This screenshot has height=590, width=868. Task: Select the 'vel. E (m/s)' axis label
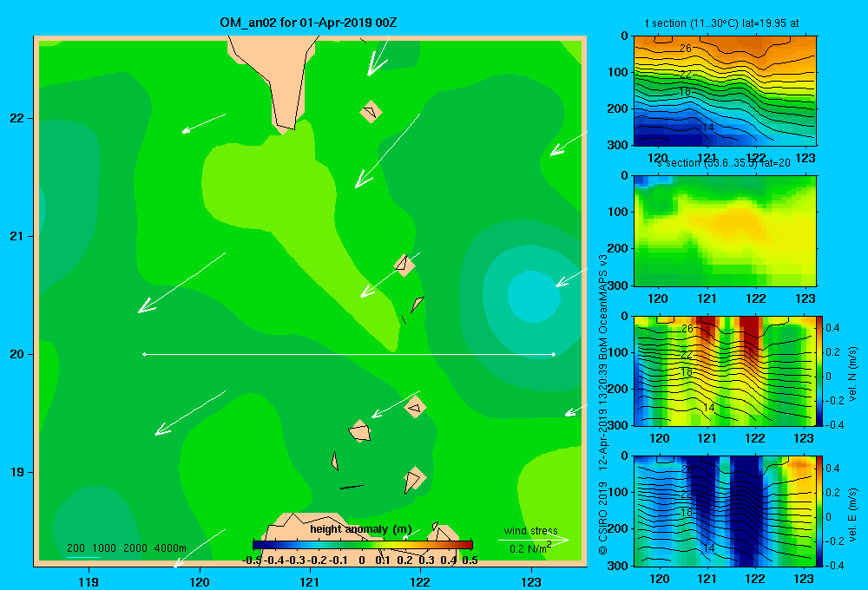(x=853, y=515)
